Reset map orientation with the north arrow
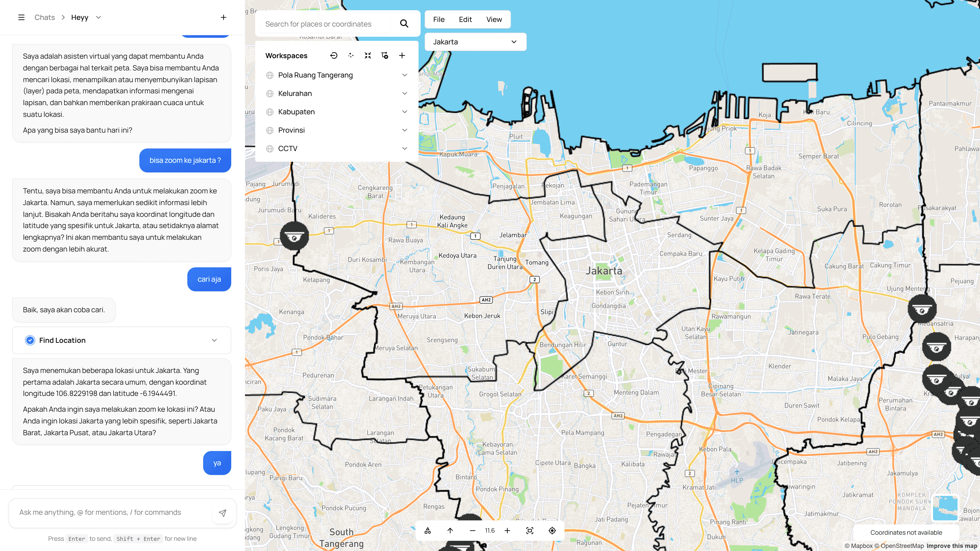Image resolution: width=980 pixels, height=551 pixels. coord(450,530)
